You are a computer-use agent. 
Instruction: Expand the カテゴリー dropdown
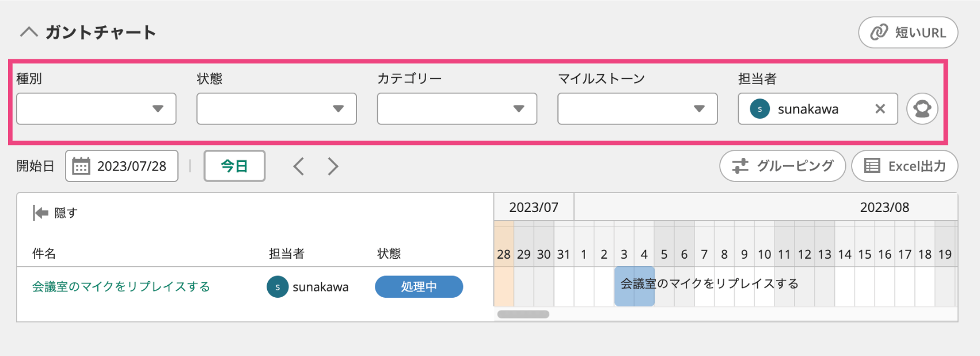[457, 109]
